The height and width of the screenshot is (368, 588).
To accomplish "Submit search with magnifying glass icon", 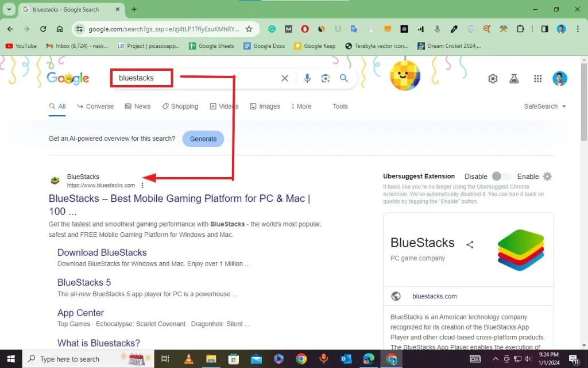I will click(x=343, y=78).
